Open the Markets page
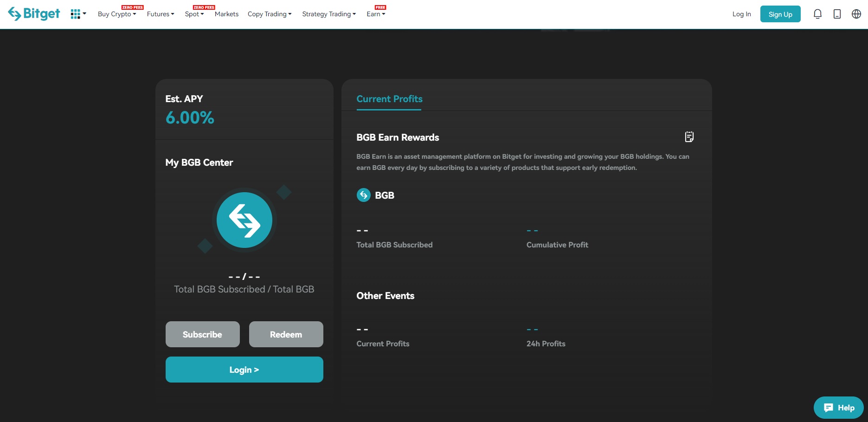 [226, 14]
